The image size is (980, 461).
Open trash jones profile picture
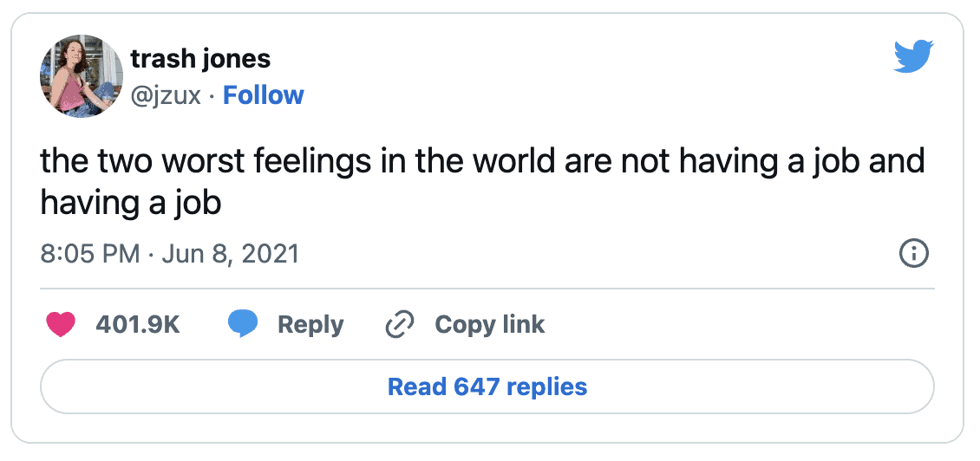point(82,76)
